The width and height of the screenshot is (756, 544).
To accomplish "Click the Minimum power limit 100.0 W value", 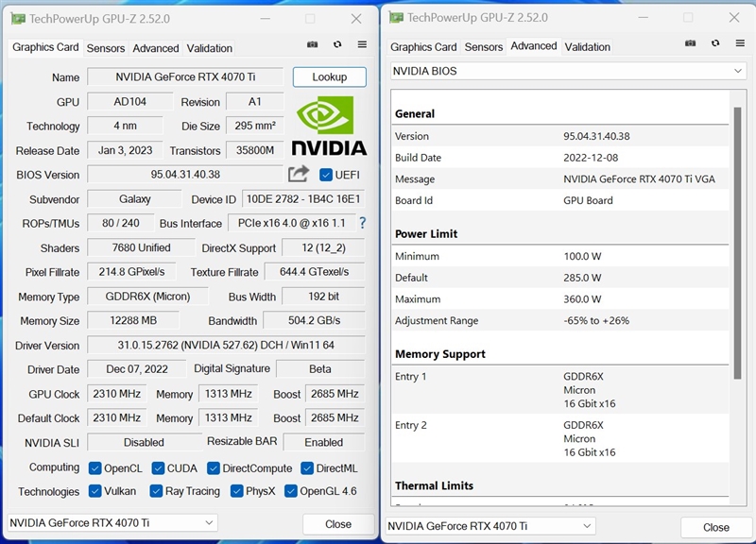I will (582, 256).
